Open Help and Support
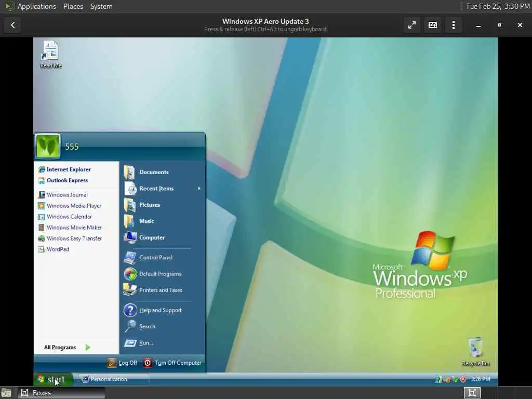This screenshot has height=399, width=532. [153, 310]
